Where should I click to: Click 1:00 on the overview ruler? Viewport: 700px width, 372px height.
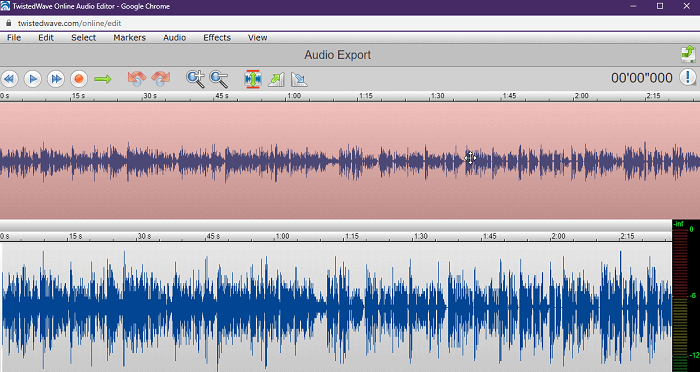[294, 96]
